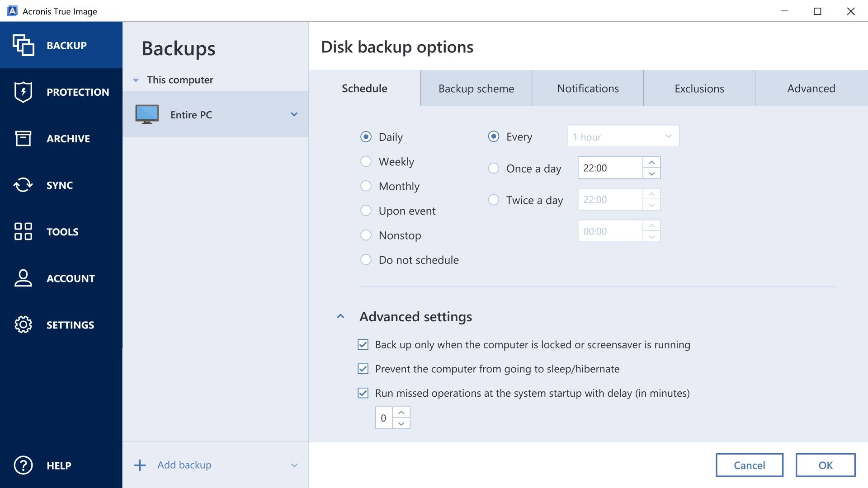Screen dimensions: 868x488
Task: Switch to the Backup scheme tab
Action: coord(476,88)
